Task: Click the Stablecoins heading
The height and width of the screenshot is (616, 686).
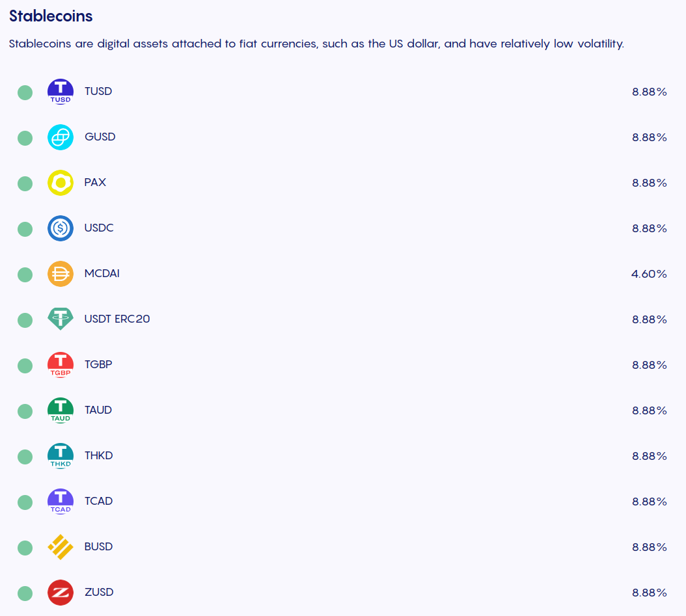Action: coord(51,16)
